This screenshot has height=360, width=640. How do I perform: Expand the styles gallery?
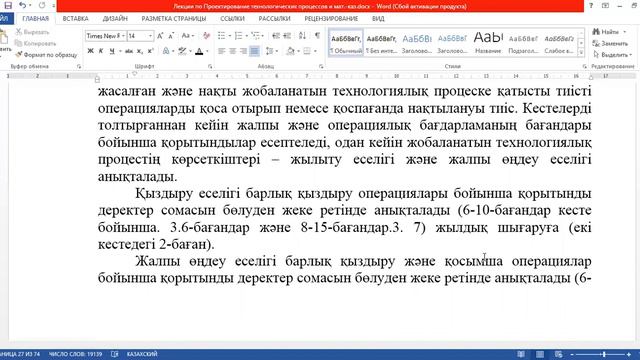pyautogui.click(x=581, y=52)
